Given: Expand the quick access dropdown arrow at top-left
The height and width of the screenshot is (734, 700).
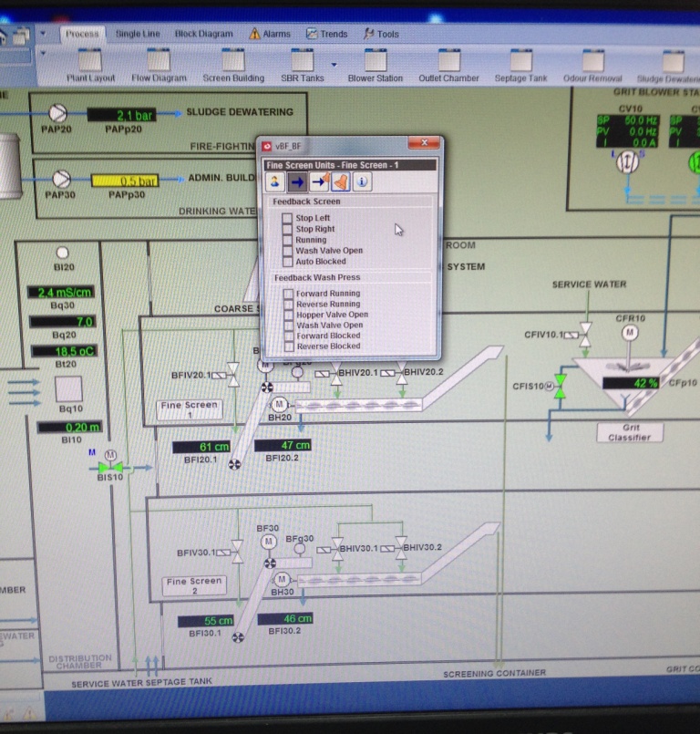Looking at the screenshot, I should [43, 34].
